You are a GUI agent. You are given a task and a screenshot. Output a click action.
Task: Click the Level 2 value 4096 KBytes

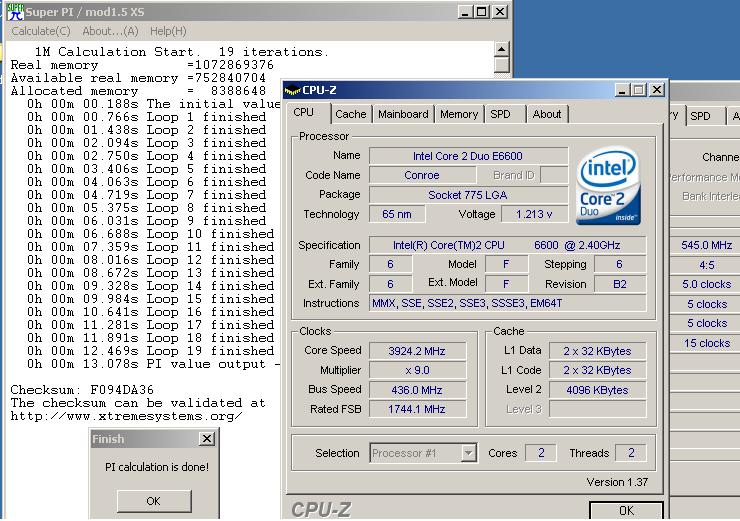(x=597, y=390)
